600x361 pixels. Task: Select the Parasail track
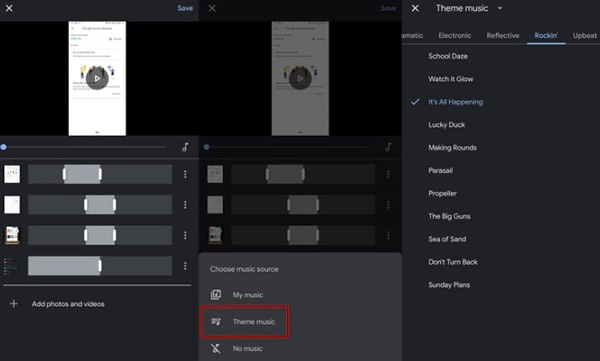pos(440,170)
